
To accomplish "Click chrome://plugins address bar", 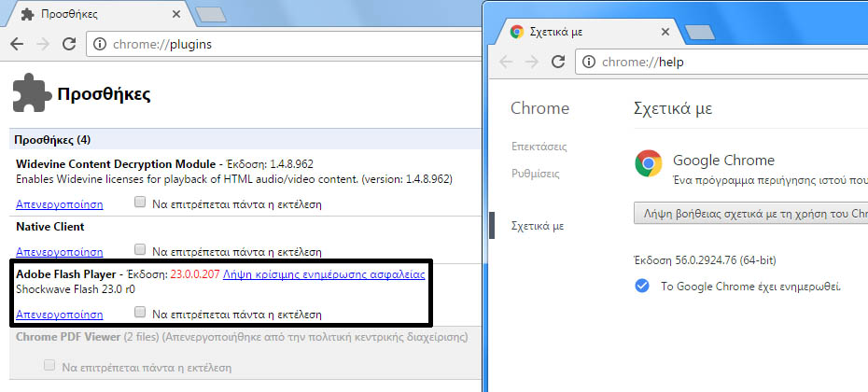I will 284,45.
